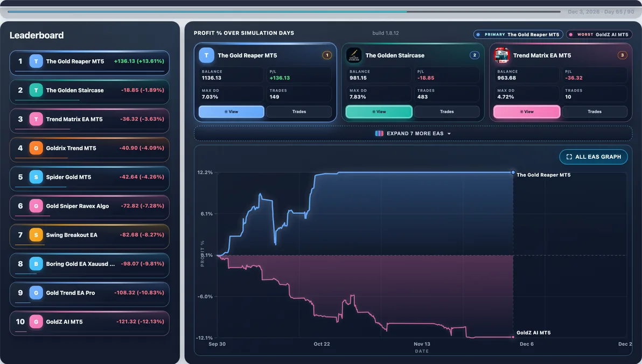Click GoldZ AI MT5 leaderboard avatar icon
The image size is (642, 364).
[36, 322]
